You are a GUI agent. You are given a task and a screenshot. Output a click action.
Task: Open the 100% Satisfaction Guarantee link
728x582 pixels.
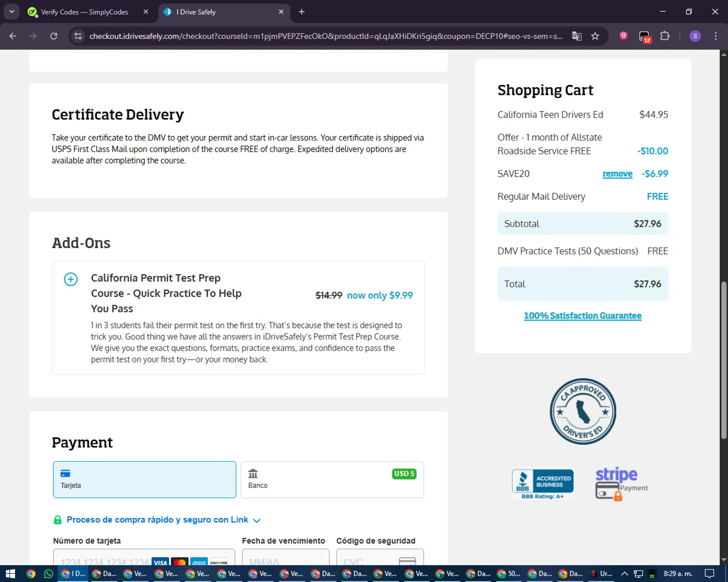pyautogui.click(x=582, y=316)
